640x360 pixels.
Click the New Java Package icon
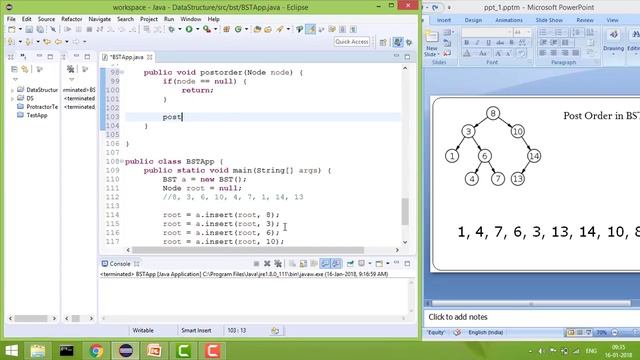[227, 29]
